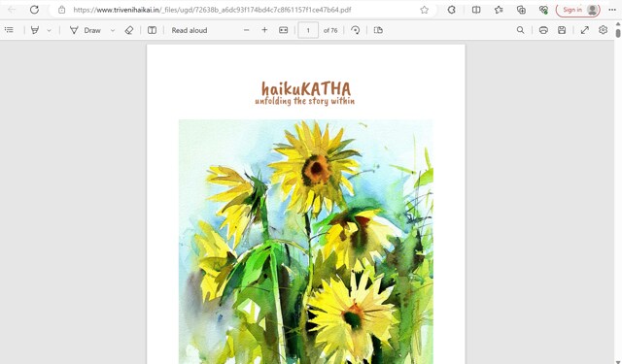Go back using the back arrow
The width and height of the screenshot is (622, 364).
(12, 10)
